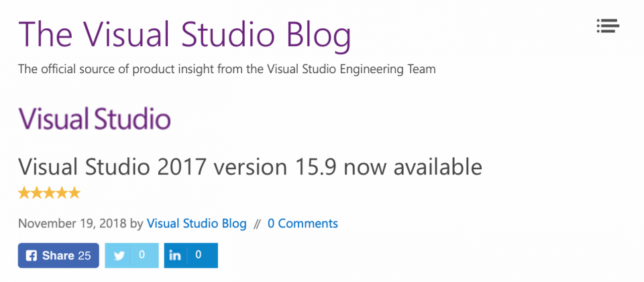644x282 pixels.
Task: Select the third rating star
Action: click(49, 193)
